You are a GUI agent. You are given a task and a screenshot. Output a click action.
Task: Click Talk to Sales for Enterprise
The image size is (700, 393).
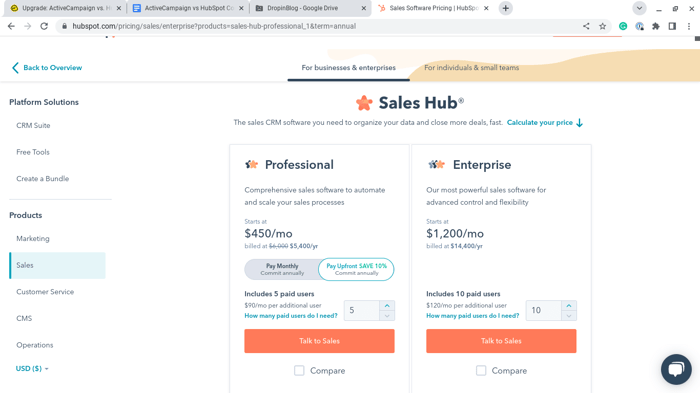click(x=501, y=341)
